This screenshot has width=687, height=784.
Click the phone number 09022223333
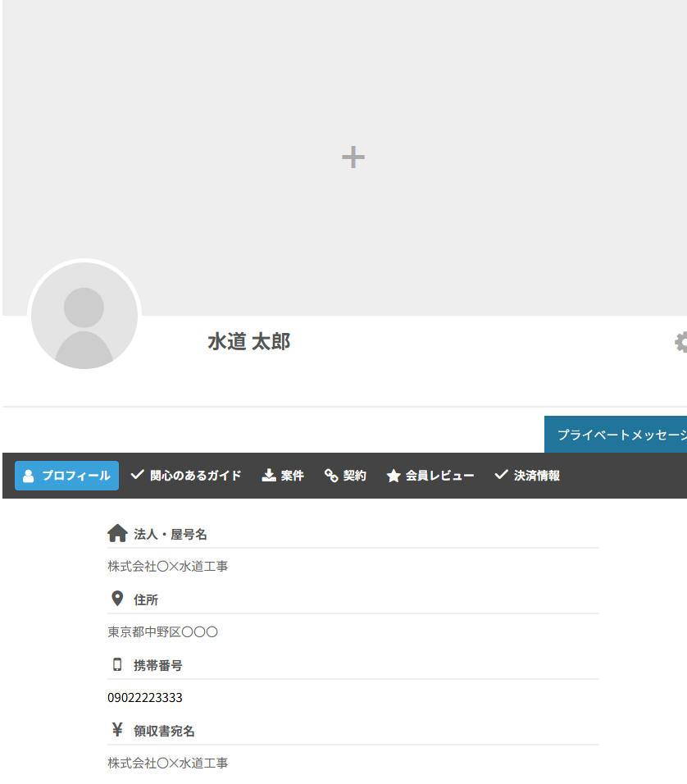[x=145, y=698]
